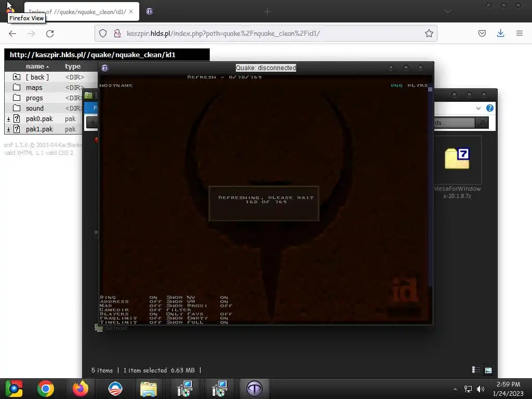Show hidden system tray icons chevron

(455, 389)
